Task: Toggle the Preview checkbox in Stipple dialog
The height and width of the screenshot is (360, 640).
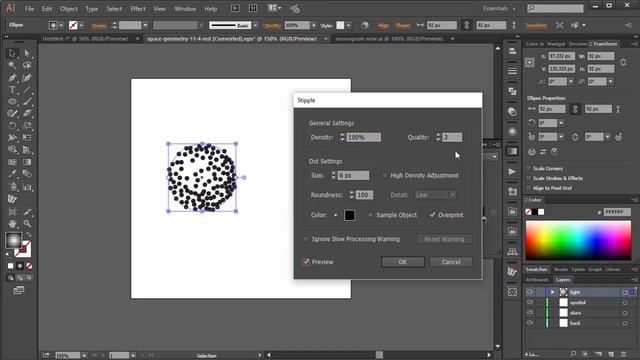Action: pyautogui.click(x=306, y=262)
